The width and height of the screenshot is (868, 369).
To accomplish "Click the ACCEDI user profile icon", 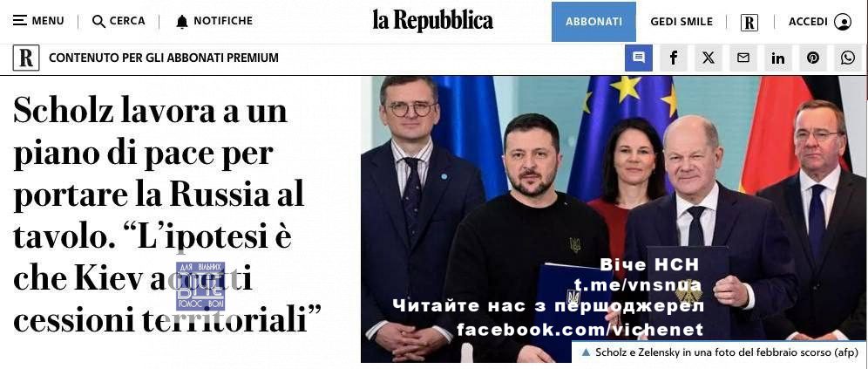I will 843,22.
